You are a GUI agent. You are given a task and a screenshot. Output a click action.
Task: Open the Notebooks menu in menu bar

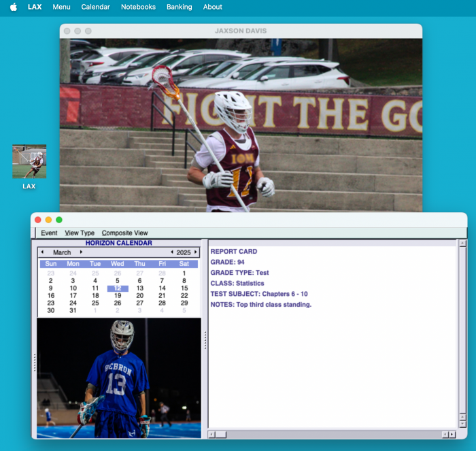(138, 7)
